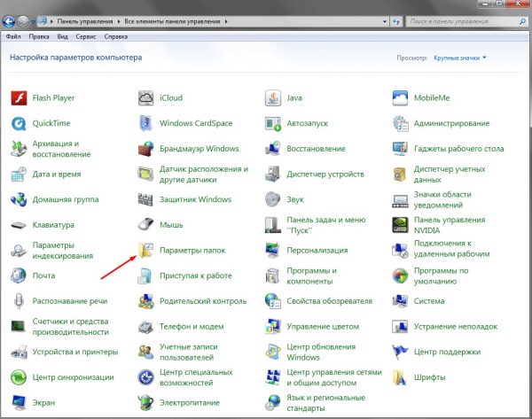Open Телефон и модем link
This screenshot has height=419, width=532.
[192, 327]
